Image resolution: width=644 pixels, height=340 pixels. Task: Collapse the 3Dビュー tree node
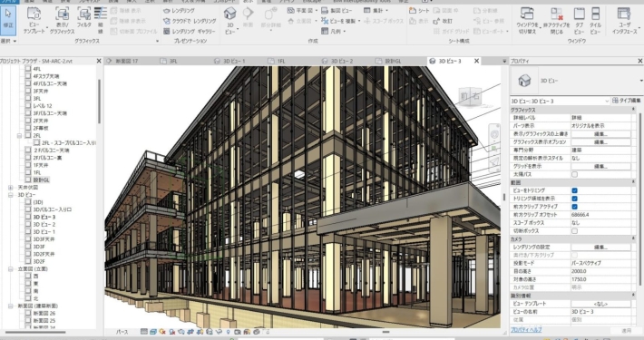click(x=11, y=195)
